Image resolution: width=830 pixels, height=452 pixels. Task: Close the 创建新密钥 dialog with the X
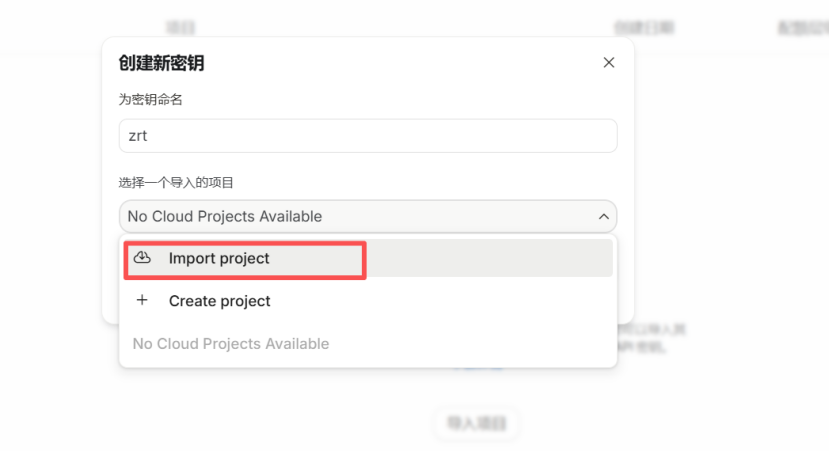[609, 63]
